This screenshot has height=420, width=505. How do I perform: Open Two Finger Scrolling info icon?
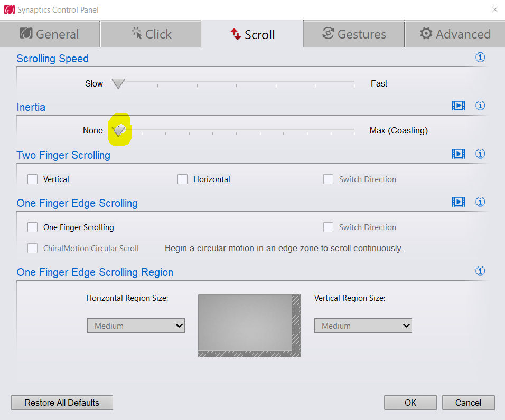point(480,154)
